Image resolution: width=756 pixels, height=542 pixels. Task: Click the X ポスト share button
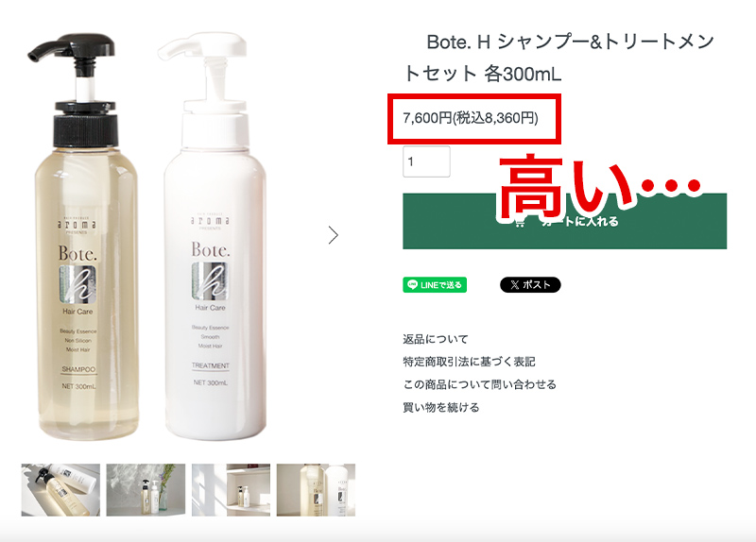[x=530, y=285]
